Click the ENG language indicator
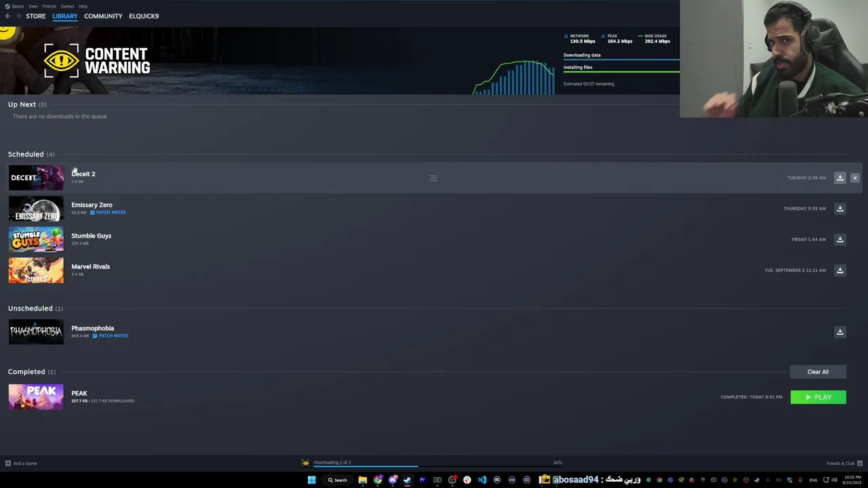This screenshot has height=488, width=868. (x=813, y=480)
